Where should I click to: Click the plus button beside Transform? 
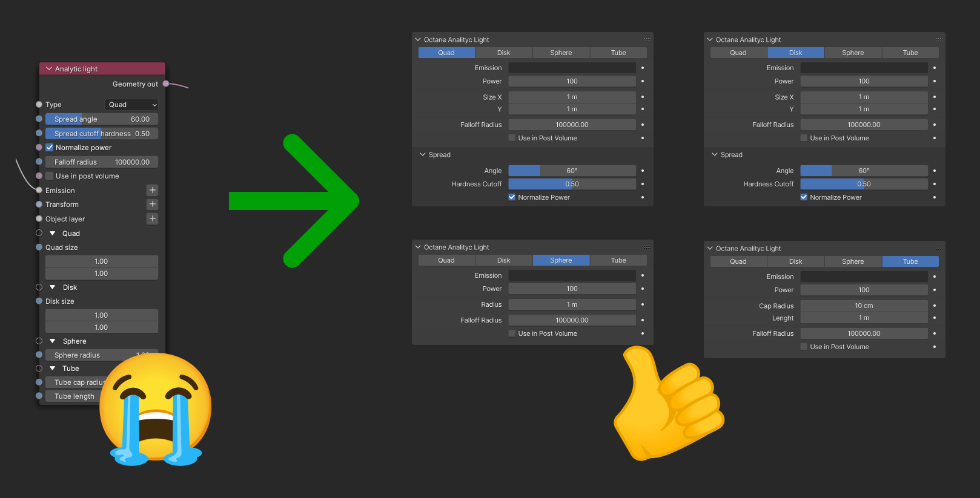pyautogui.click(x=153, y=205)
